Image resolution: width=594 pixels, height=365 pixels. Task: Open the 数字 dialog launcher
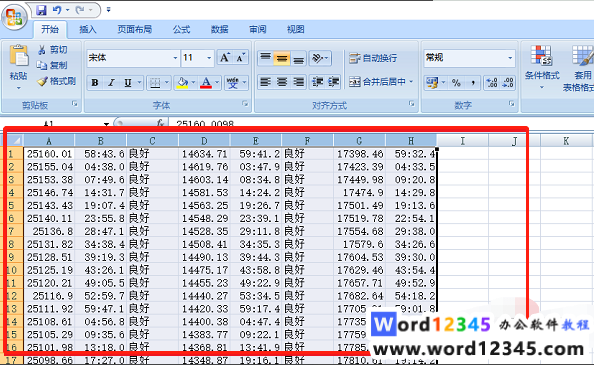pos(512,104)
